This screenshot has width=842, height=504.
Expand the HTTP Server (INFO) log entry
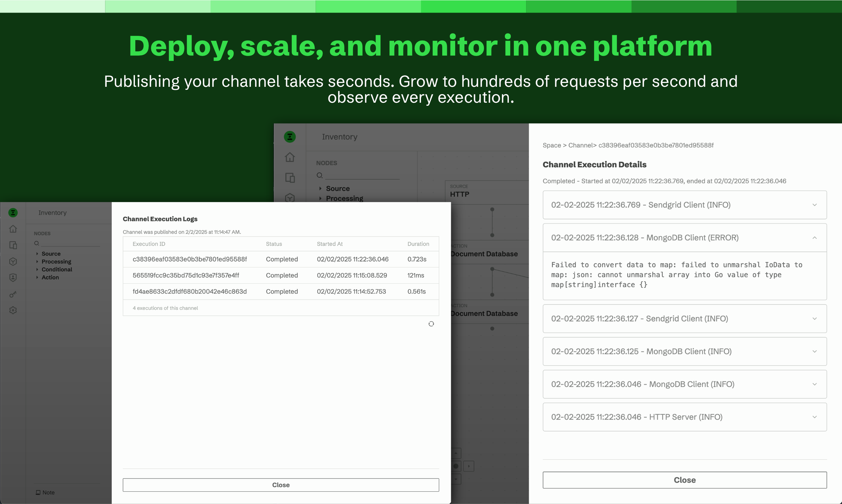[685, 417]
